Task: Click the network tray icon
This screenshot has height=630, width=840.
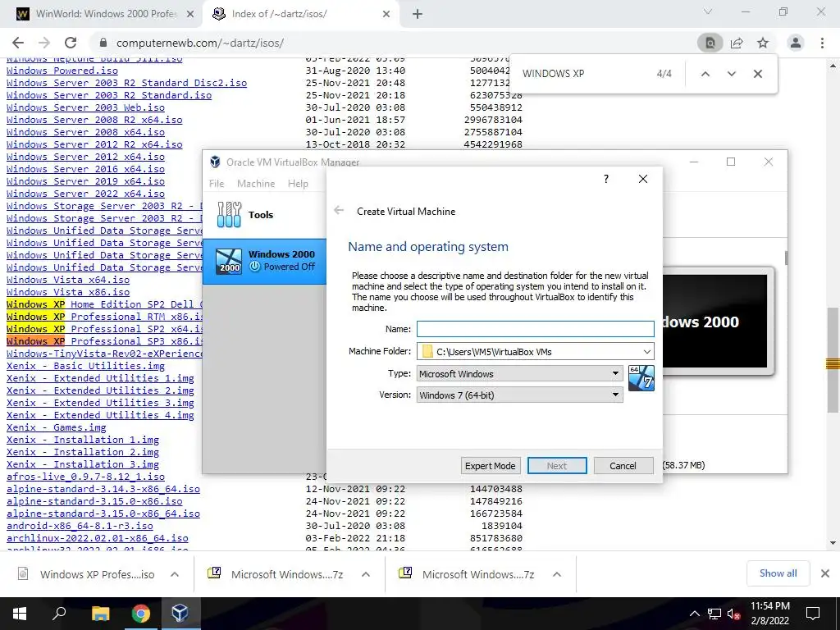Action: (x=714, y=614)
